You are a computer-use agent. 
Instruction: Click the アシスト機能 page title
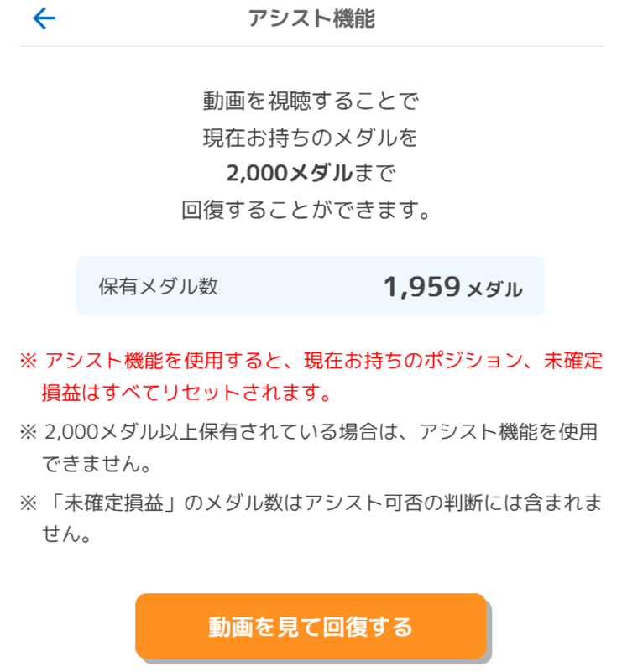(311, 19)
